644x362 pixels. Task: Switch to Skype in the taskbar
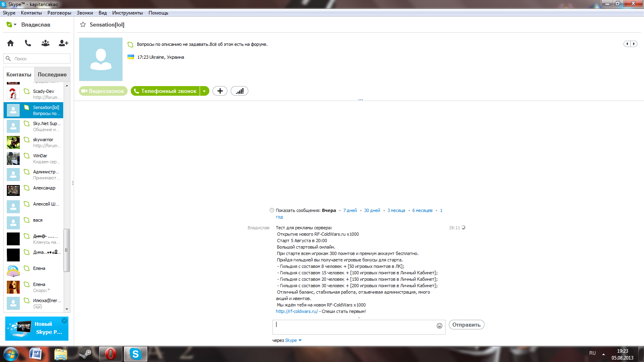(135, 354)
